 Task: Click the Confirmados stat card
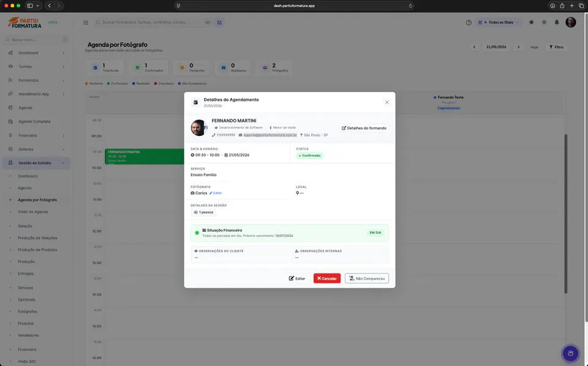149,68
